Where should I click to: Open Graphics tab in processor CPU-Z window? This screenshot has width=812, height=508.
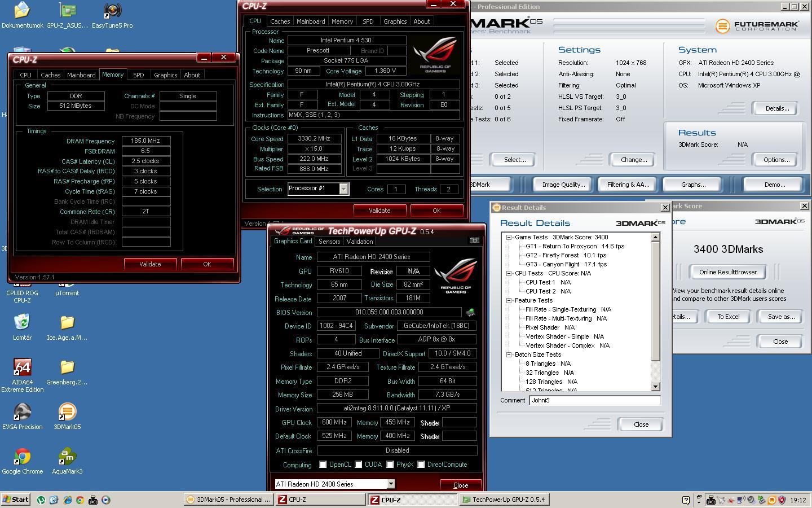[395, 21]
